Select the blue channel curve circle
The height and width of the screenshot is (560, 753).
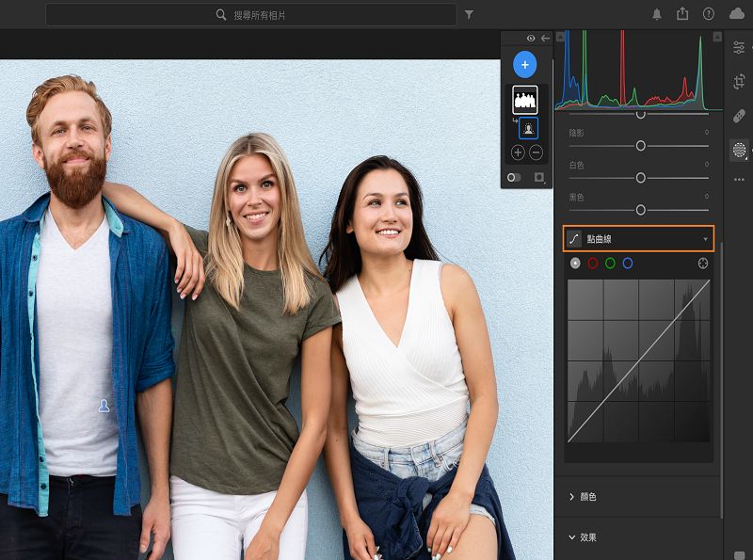click(x=628, y=264)
